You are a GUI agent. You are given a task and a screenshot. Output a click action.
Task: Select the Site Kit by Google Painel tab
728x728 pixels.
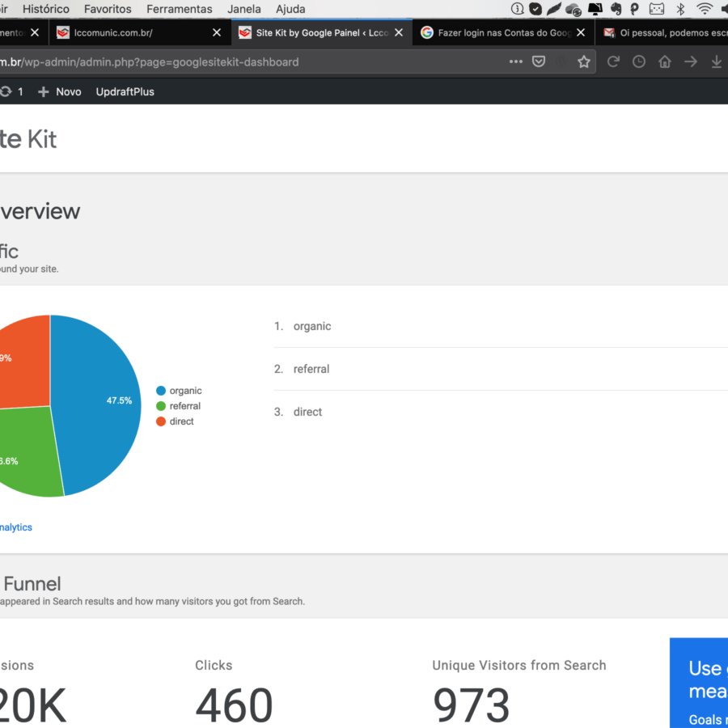322,32
